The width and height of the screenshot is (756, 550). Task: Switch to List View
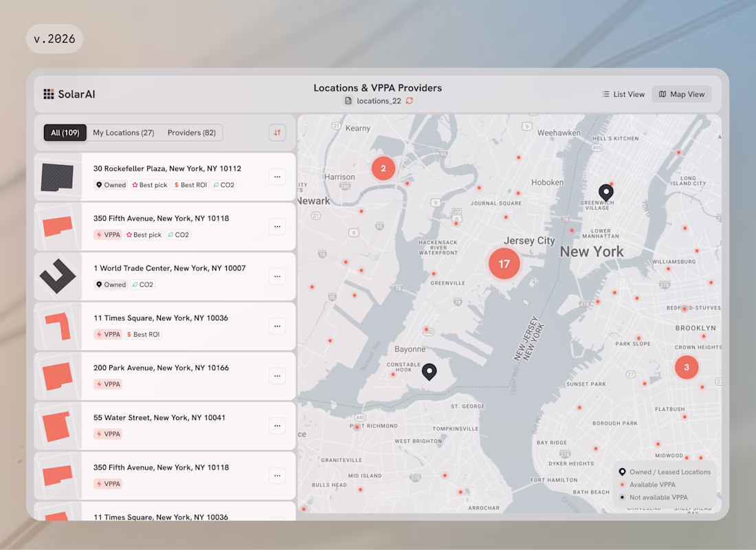point(623,94)
